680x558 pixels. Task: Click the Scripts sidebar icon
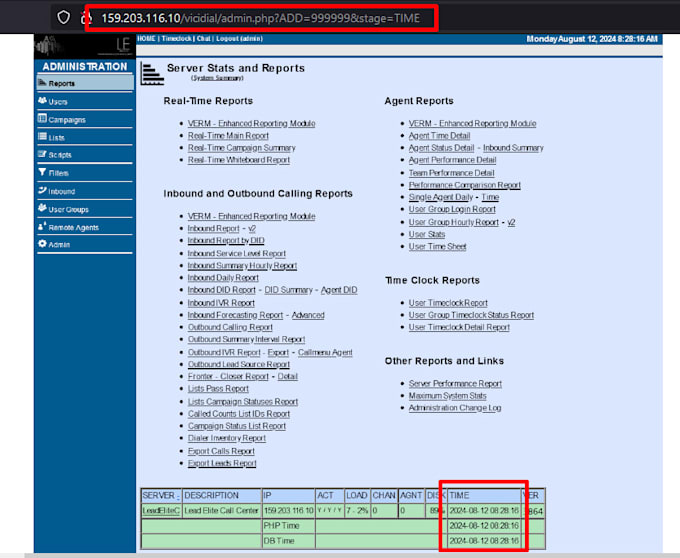click(42, 154)
